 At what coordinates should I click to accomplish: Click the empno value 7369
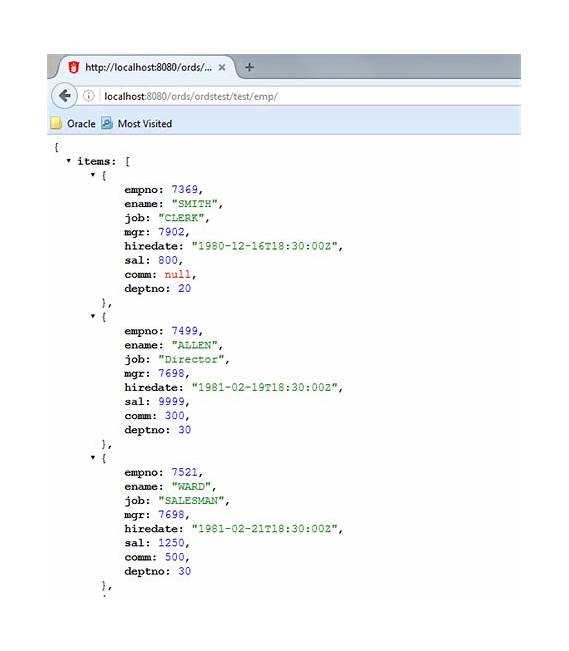click(184, 189)
